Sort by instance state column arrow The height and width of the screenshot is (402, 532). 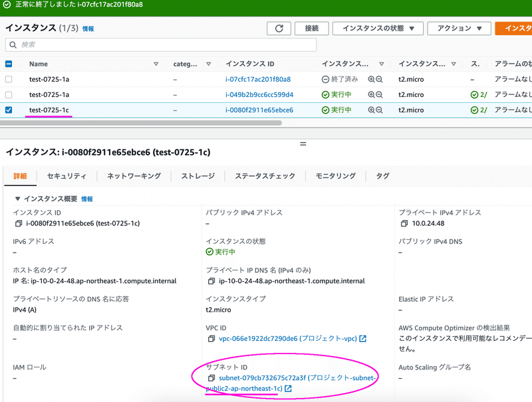click(382, 64)
